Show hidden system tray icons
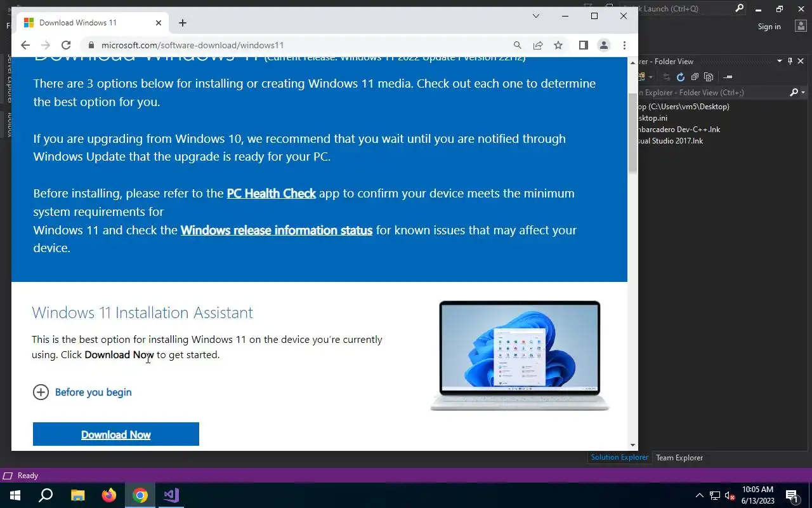Screen dimensions: 812x508 pyautogui.click(x=700, y=495)
